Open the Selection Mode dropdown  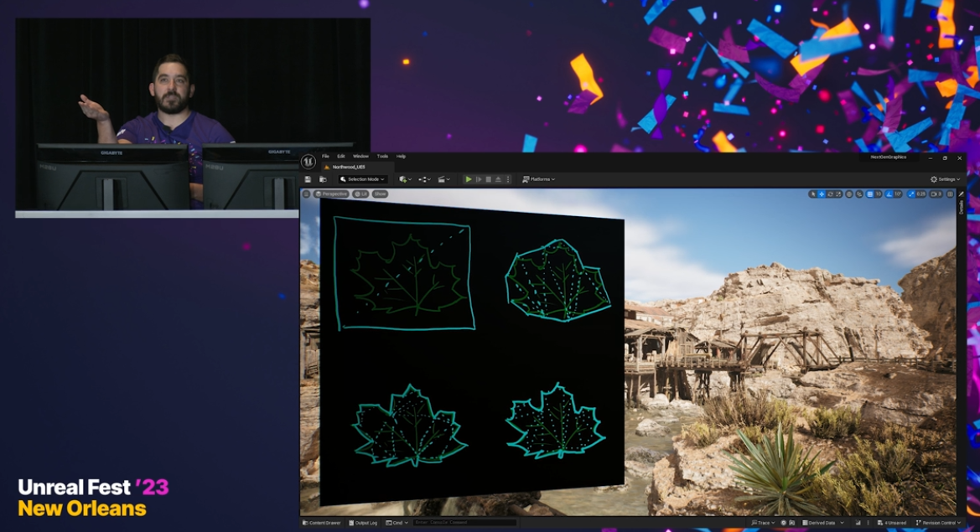click(362, 179)
